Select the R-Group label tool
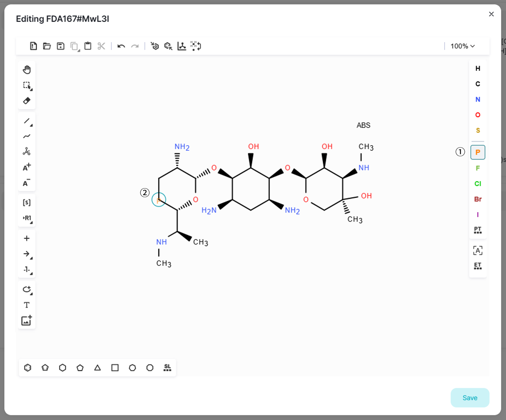 [27, 218]
